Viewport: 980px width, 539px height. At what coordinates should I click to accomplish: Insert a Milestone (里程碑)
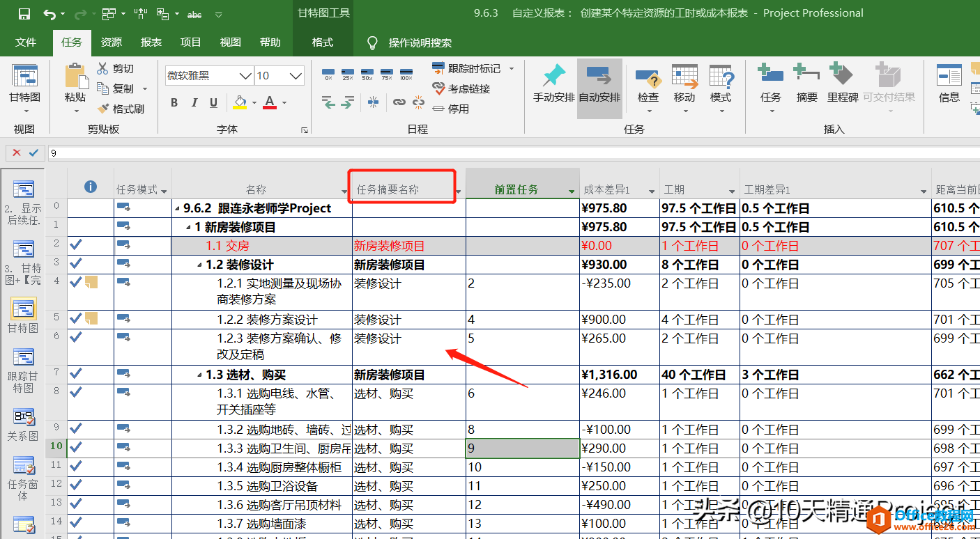click(842, 84)
